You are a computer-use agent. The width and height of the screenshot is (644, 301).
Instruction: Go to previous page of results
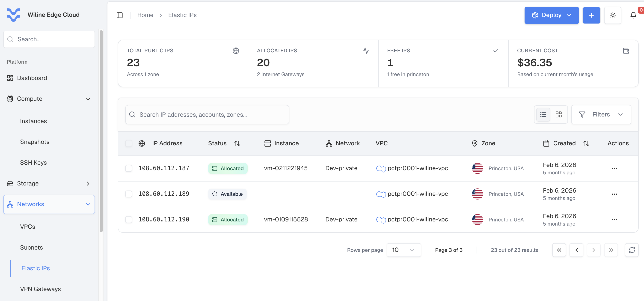click(x=576, y=250)
